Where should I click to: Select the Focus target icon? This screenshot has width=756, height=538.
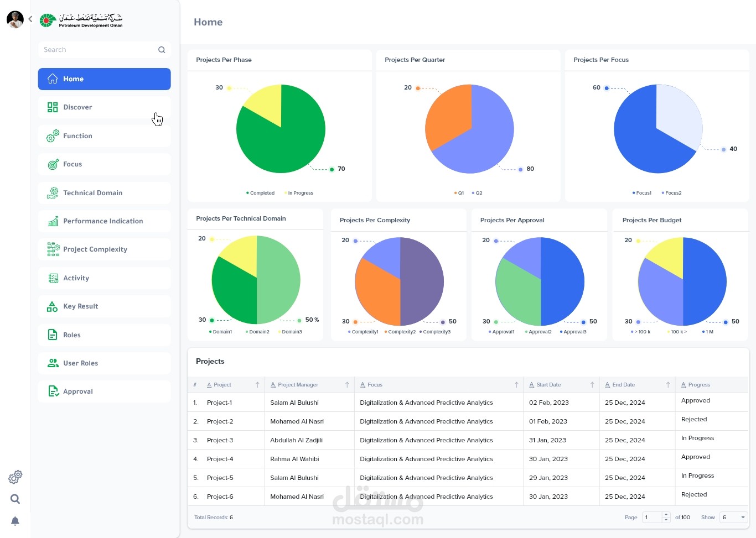pos(53,164)
